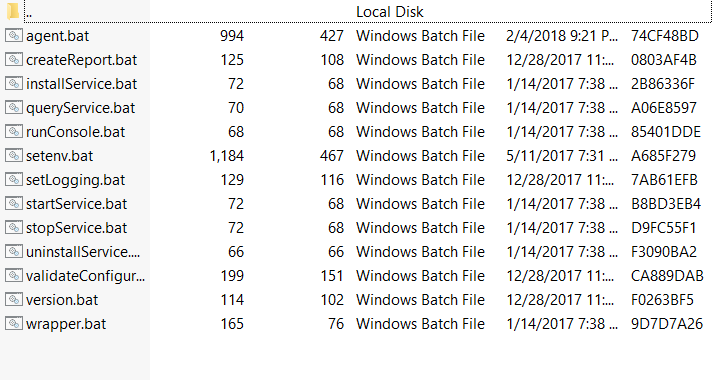Click the size value 1,184 for setenv.bat
This screenshot has width=712, height=389.
(227, 156)
